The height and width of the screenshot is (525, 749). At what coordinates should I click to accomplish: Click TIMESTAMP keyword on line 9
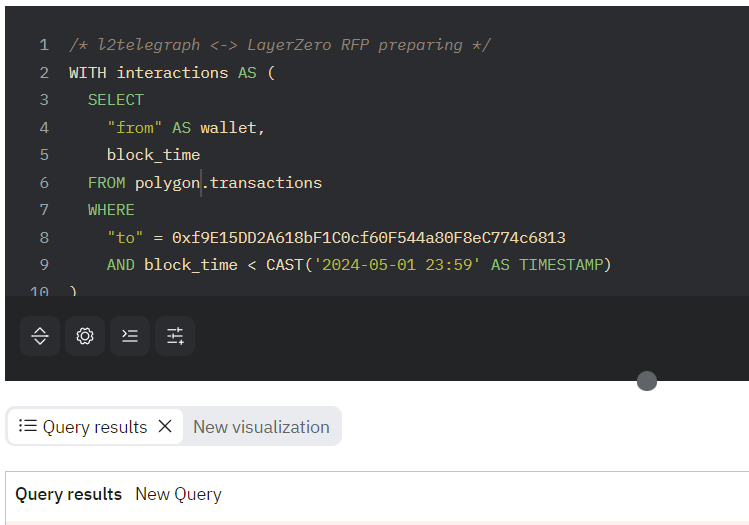coord(561,265)
